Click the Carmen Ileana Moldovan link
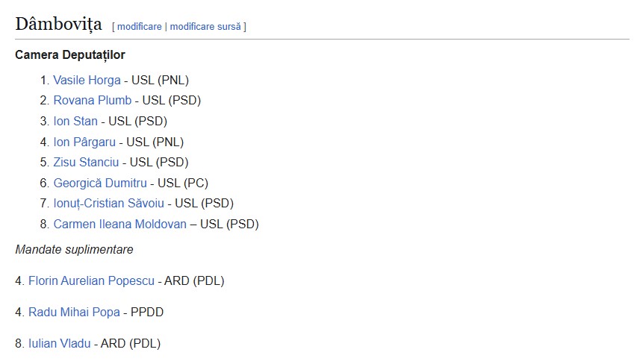Screen dimensions: 643x364 pos(119,224)
